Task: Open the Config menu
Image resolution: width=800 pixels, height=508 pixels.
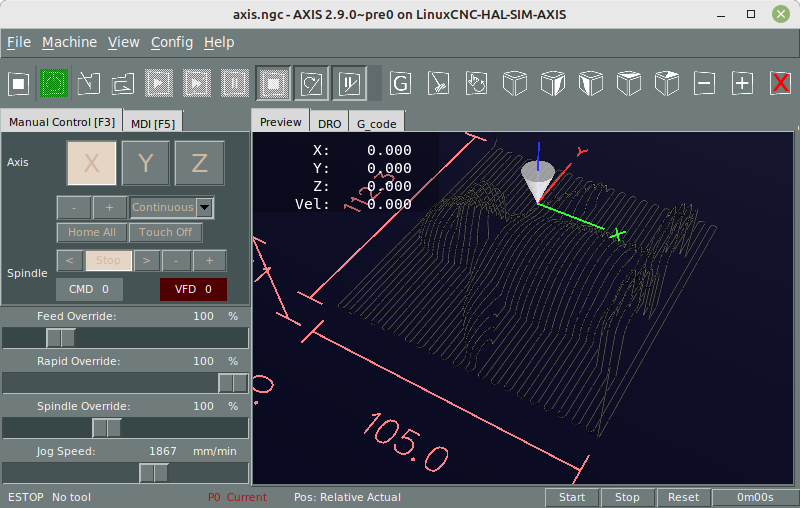Action: click(x=172, y=42)
